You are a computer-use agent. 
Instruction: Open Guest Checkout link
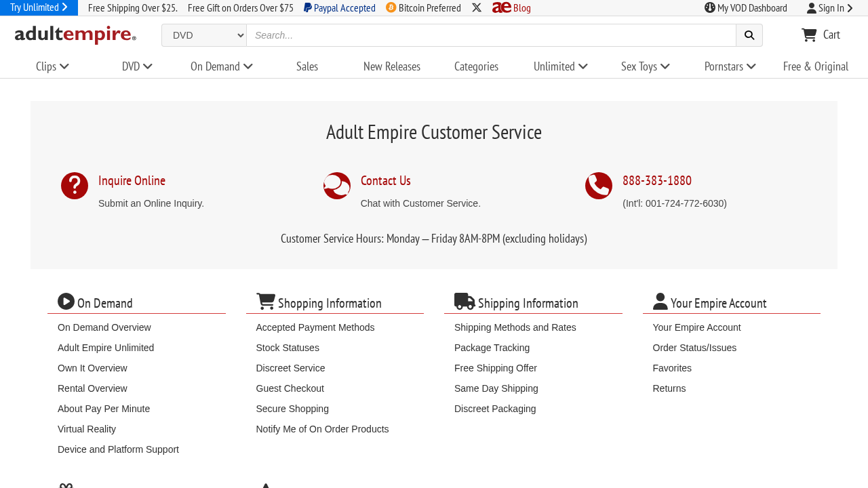point(290,388)
